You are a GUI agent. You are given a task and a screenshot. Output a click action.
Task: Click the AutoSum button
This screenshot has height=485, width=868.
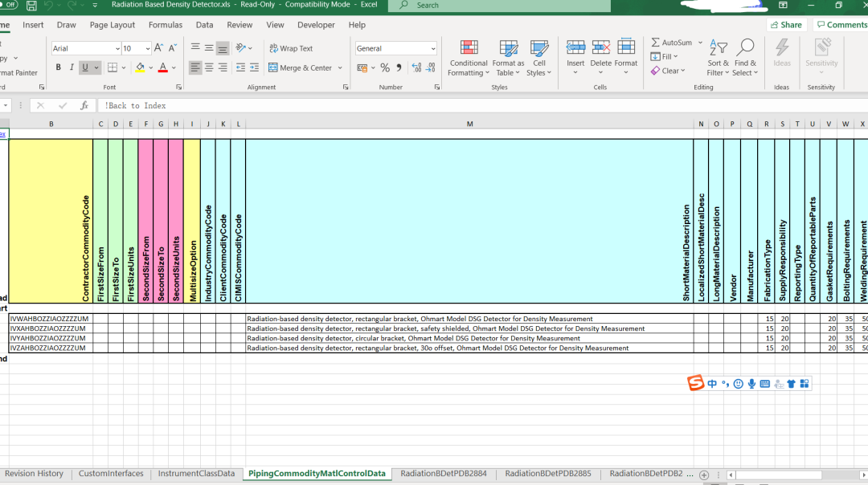click(671, 42)
